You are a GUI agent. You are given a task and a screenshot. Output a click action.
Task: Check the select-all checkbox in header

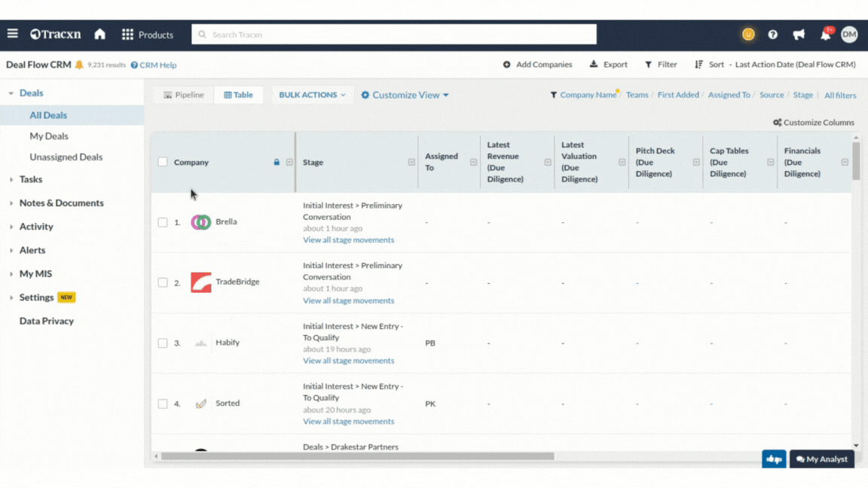click(163, 162)
